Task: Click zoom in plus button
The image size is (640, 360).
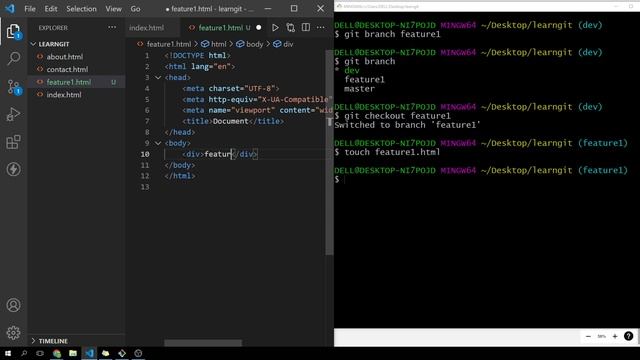Action: [615, 336]
